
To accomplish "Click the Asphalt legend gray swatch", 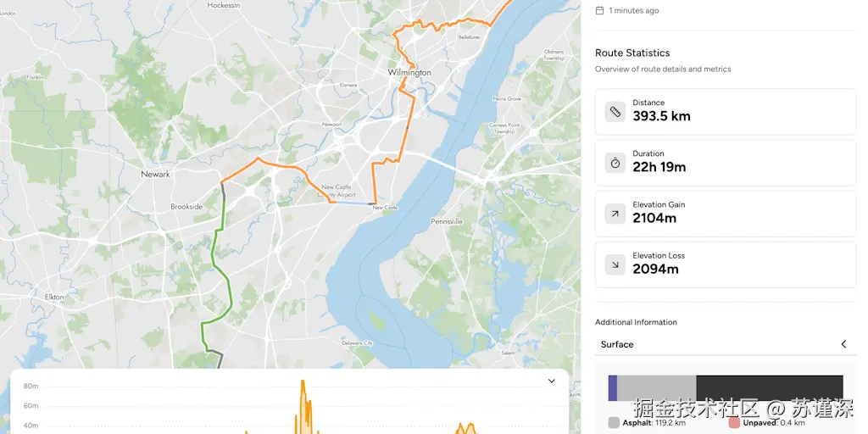I will tap(614, 423).
